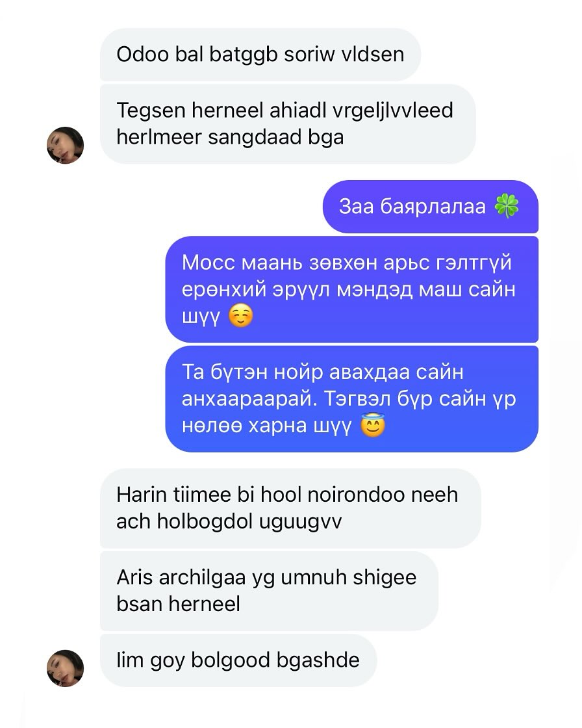Click the text 'нөлөө харна шүү'
The width and height of the screenshot is (582, 728).
point(267,426)
